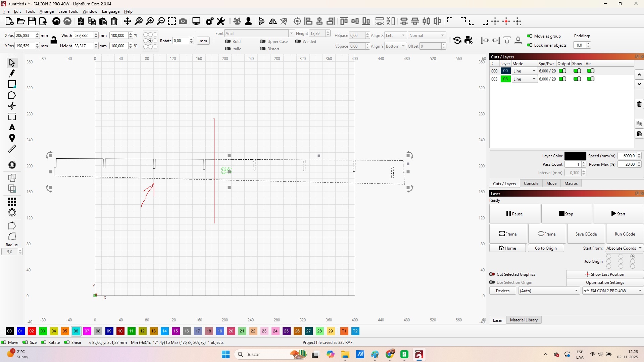The image size is (644, 362).
Task: Open the camera capture tool
Action: (183, 21)
